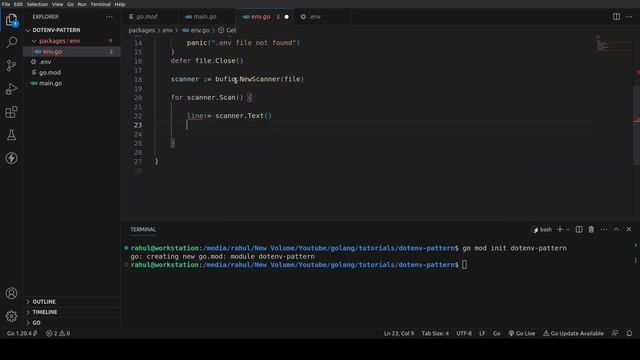This screenshot has width=640, height=360.
Task: Open the Help menu
Action: tap(120, 4)
